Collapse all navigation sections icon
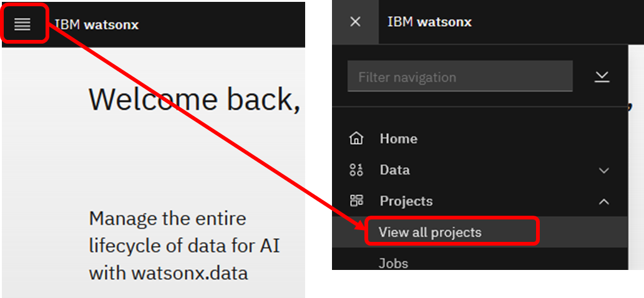The height and width of the screenshot is (298, 644). 602,77
